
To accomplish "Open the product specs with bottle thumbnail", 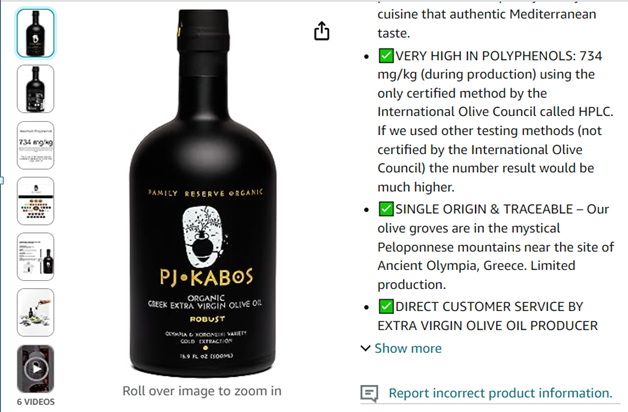I will [x=35, y=257].
